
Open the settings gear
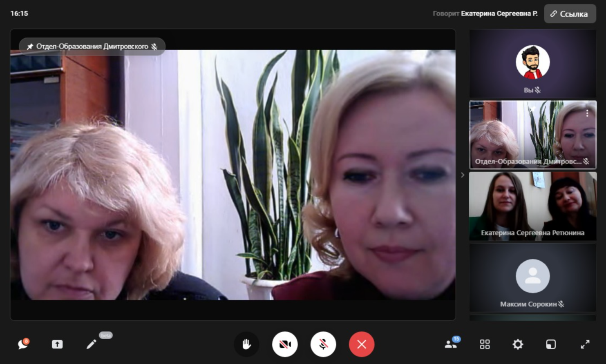pyautogui.click(x=518, y=344)
